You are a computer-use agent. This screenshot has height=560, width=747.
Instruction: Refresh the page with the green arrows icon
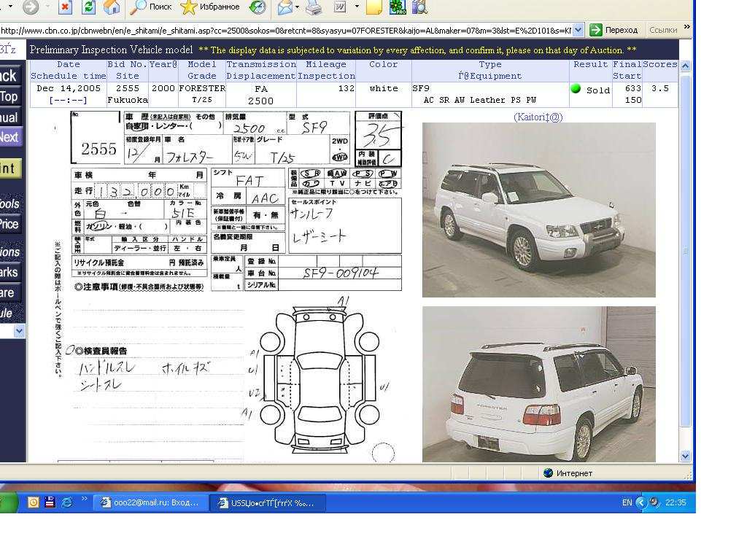pos(88,7)
